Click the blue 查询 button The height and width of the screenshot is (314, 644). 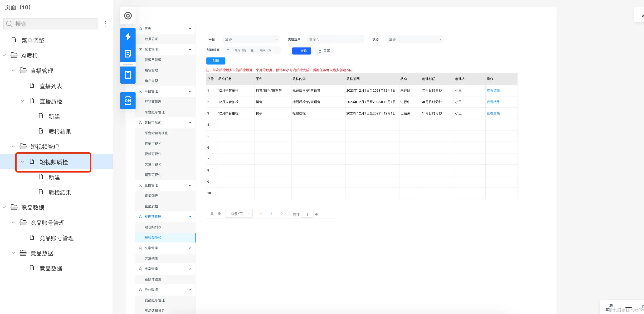pos(301,51)
